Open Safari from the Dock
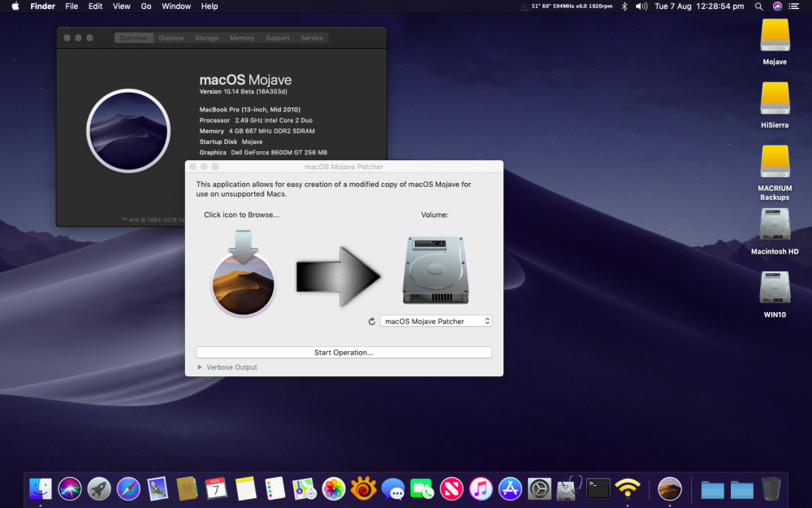Image resolution: width=812 pixels, height=508 pixels. tap(128, 488)
